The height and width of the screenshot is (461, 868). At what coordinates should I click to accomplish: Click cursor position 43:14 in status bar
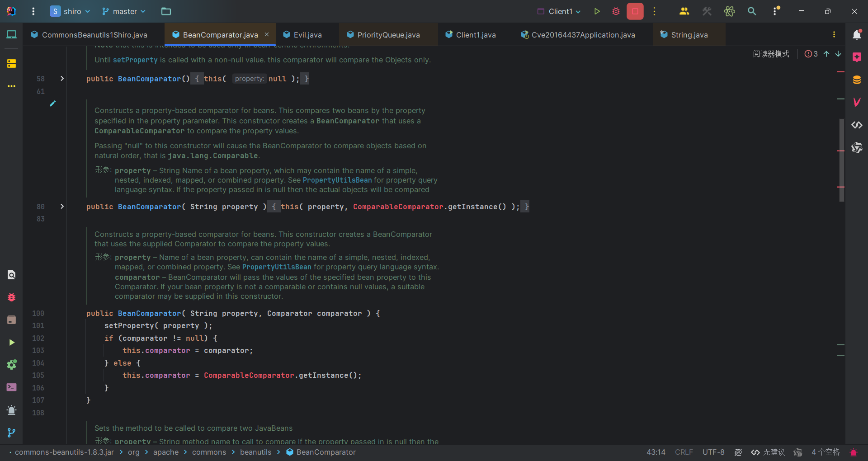click(x=656, y=452)
